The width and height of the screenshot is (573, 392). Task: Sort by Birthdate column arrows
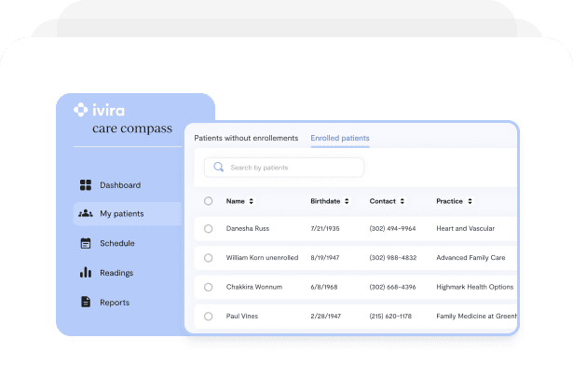(x=347, y=201)
